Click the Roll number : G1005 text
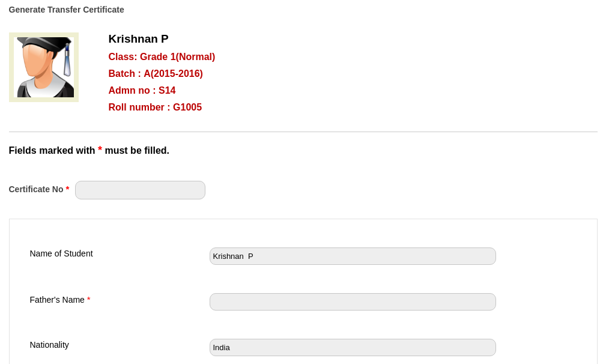606x364 pixels. tap(155, 108)
